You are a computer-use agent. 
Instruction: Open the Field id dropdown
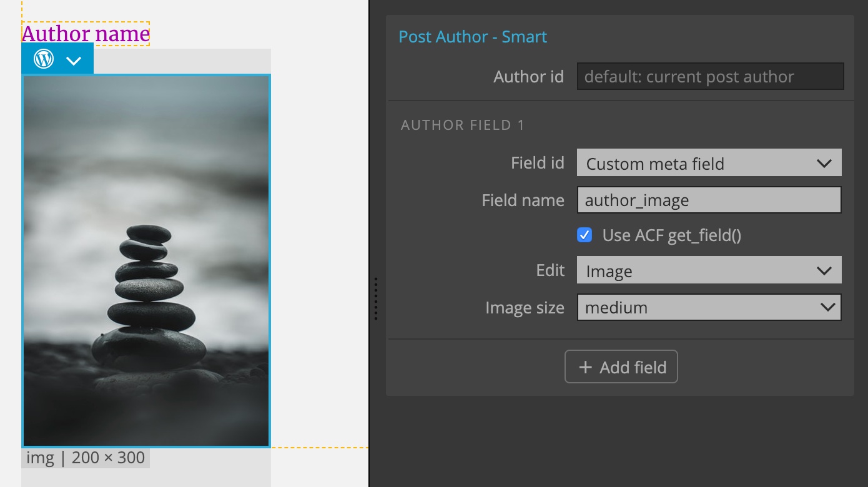click(709, 163)
